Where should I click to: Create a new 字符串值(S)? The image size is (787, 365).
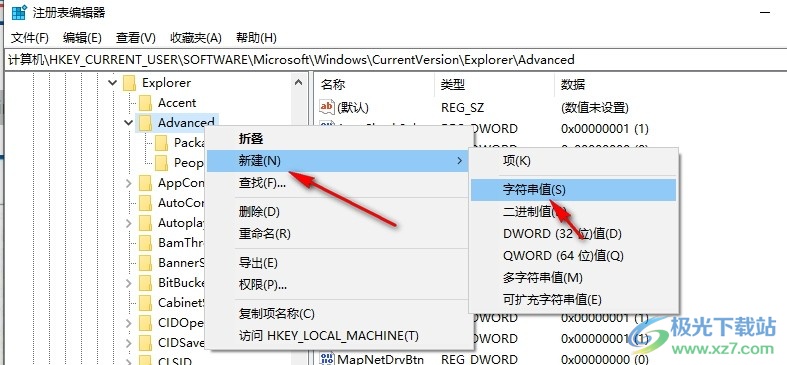tap(574, 190)
